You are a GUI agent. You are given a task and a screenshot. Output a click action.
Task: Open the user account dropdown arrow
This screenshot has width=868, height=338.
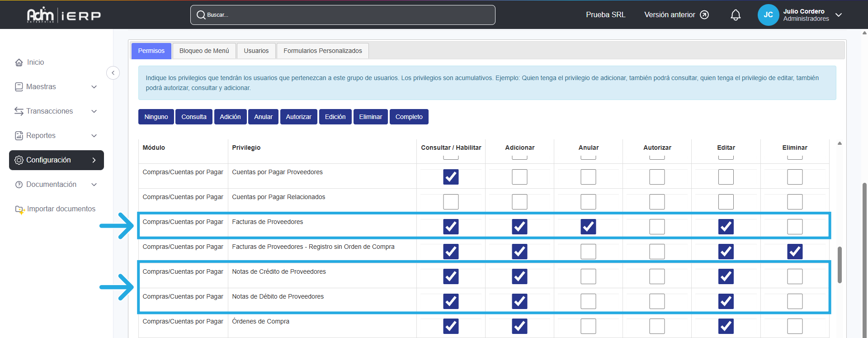point(839,15)
